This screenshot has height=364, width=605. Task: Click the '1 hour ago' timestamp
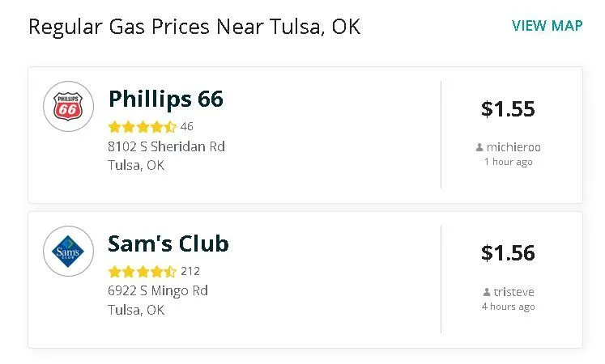click(508, 162)
